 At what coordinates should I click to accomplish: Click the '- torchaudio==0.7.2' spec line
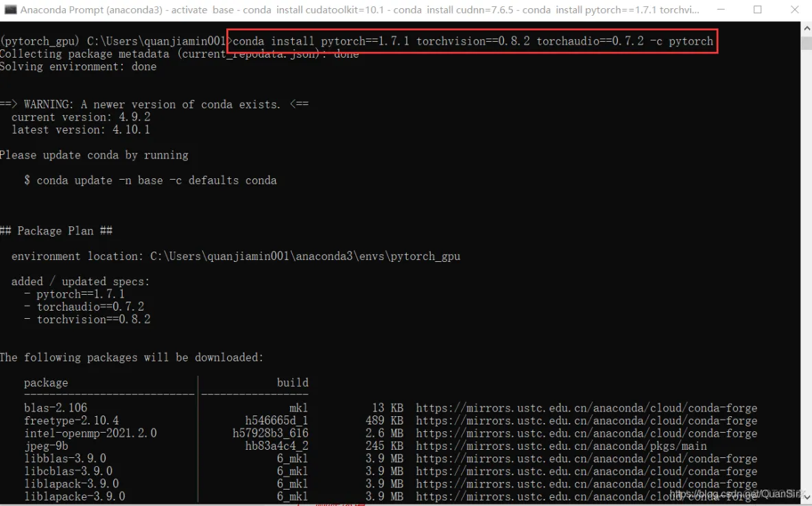coord(84,306)
